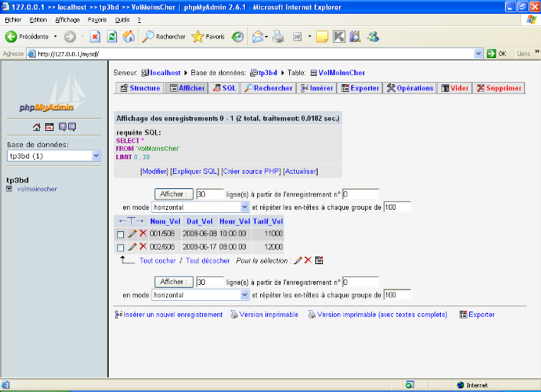Switch to the Structure tab
The image size is (541, 392).
point(140,88)
